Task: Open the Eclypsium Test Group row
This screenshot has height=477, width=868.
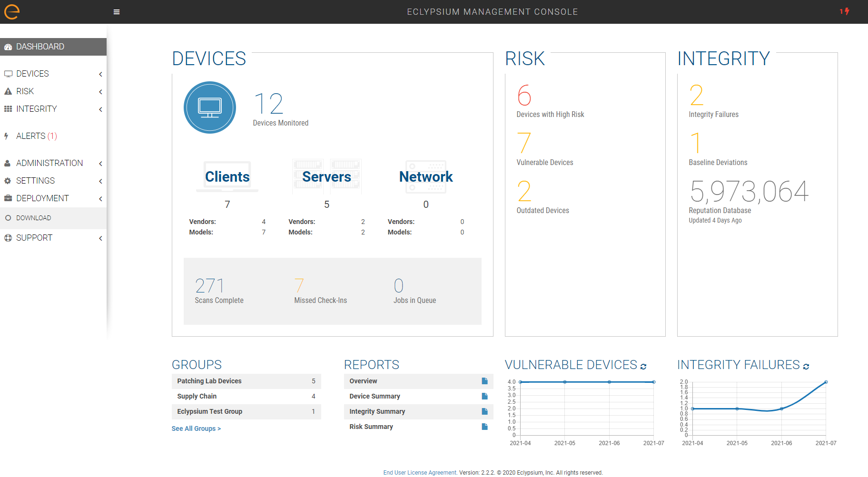Action: tap(247, 411)
